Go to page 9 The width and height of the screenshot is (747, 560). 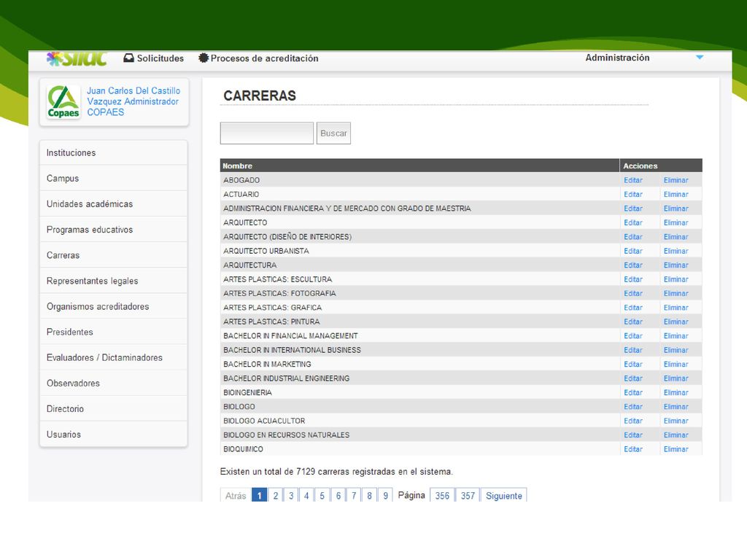pos(385,496)
